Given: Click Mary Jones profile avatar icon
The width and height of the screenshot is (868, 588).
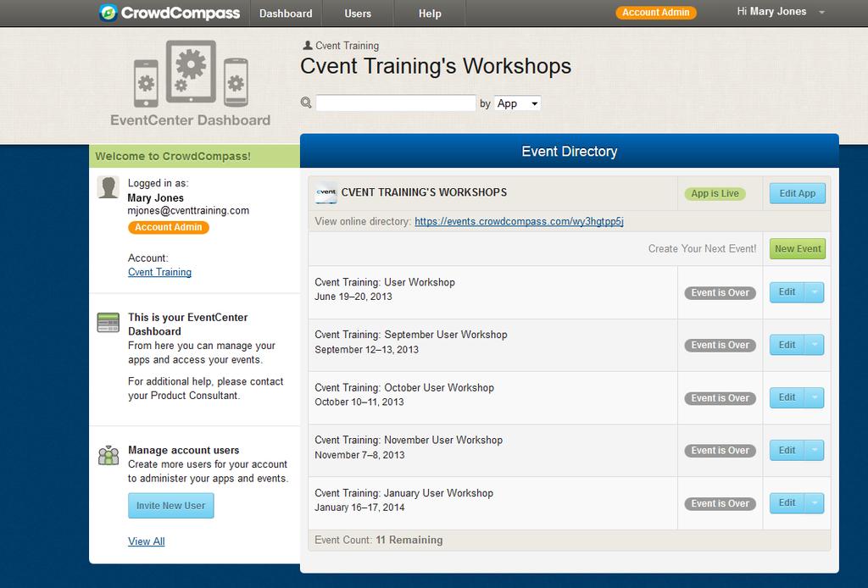Looking at the screenshot, I should [108, 187].
